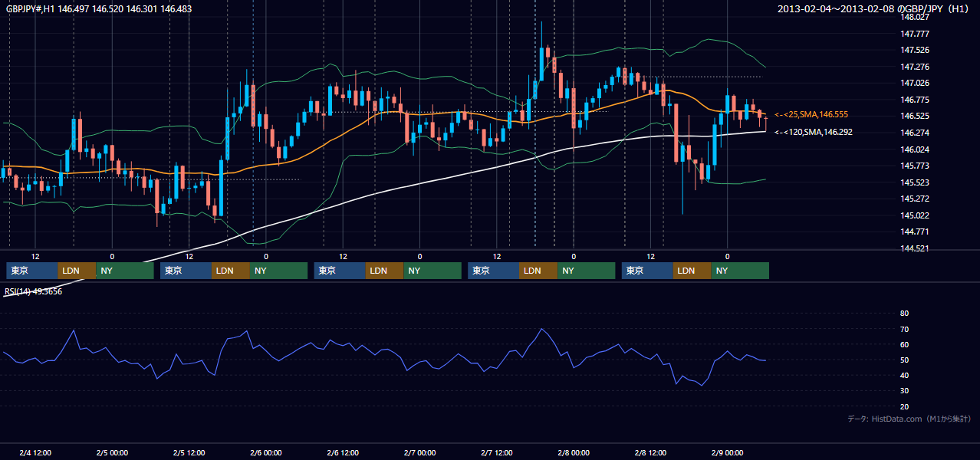The width and height of the screenshot is (980, 460).
Task: Click the HistData.com data credit text
Action: pos(909,419)
